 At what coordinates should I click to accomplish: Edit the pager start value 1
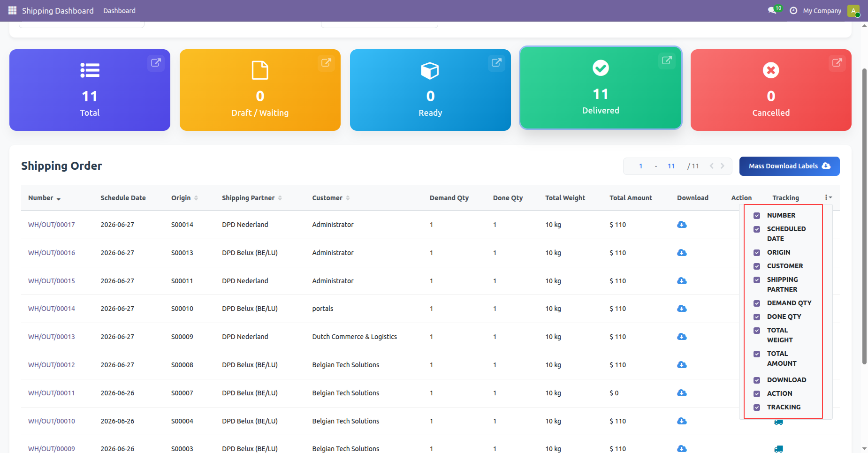click(x=640, y=166)
